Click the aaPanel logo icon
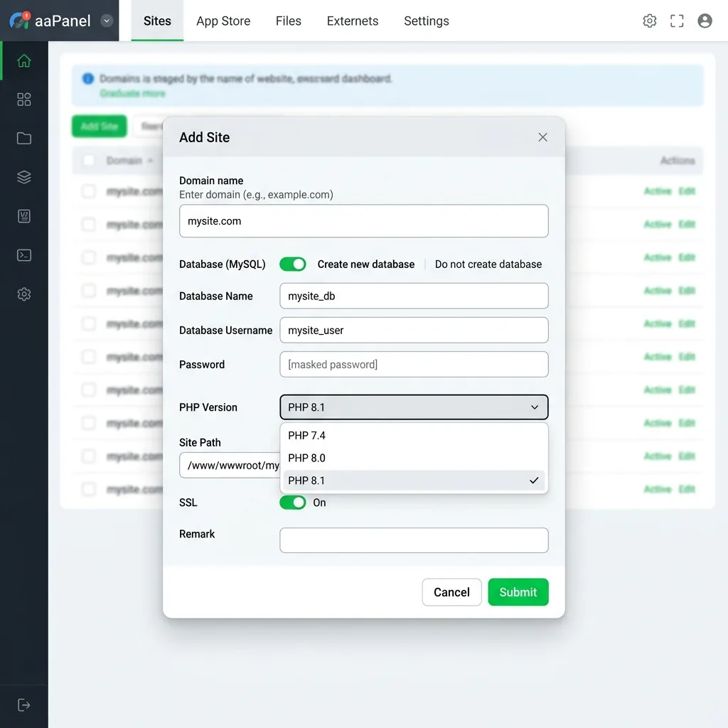The height and width of the screenshot is (728, 728). point(19,21)
